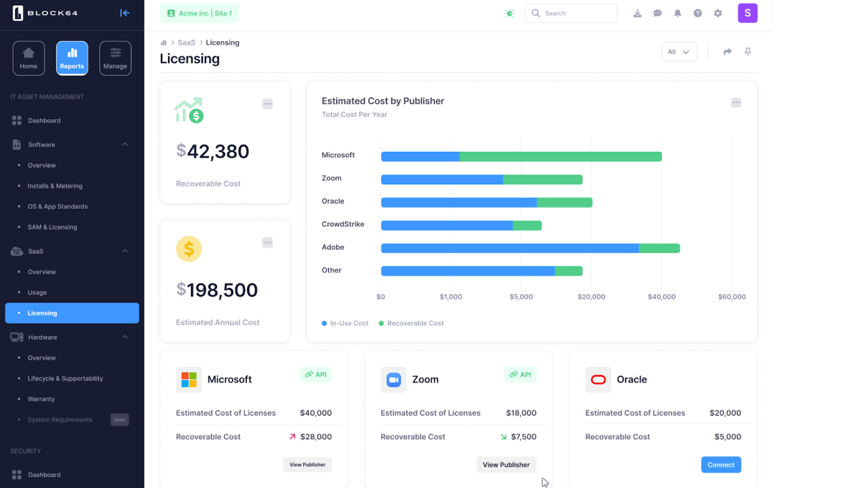
Task: Click View Publisher on Zoom card
Action: click(506, 465)
